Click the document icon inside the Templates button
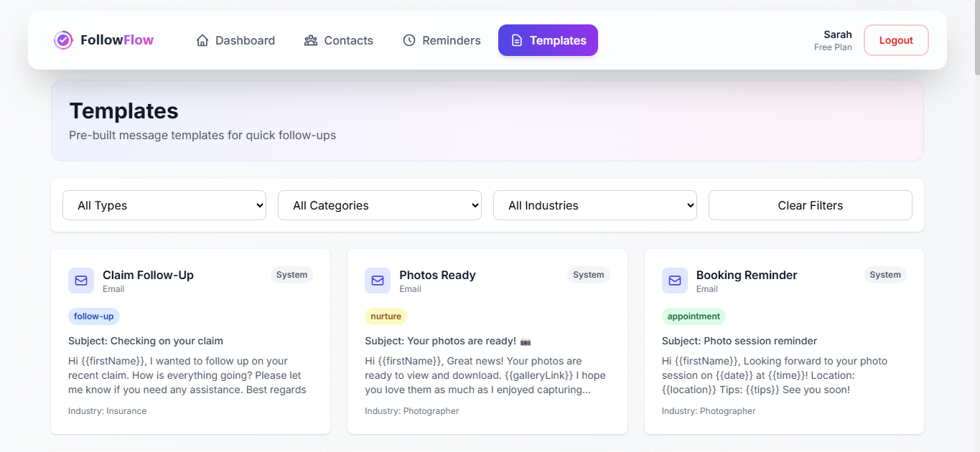Viewport: 980px width, 452px height. (x=516, y=40)
